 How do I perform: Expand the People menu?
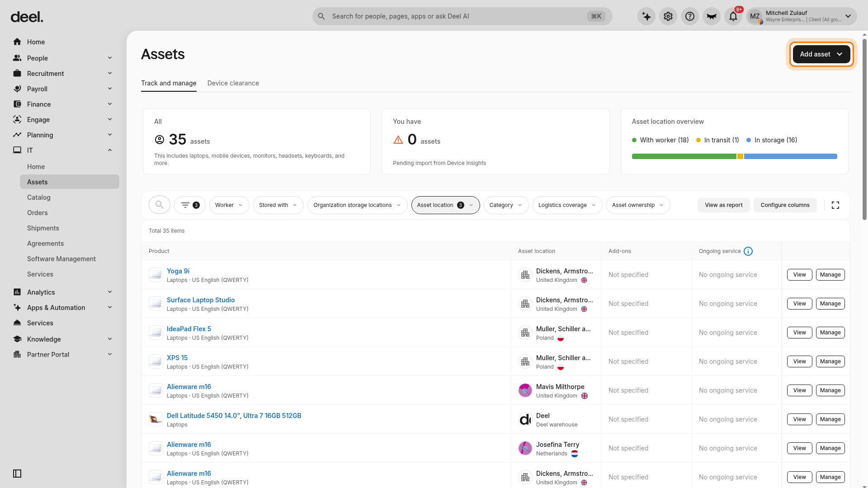click(63, 58)
